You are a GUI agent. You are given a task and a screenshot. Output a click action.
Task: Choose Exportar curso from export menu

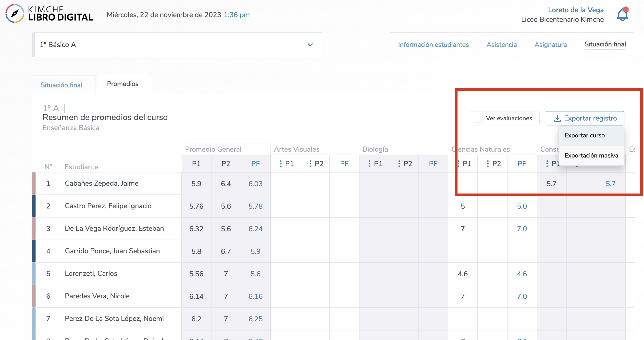[x=584, y=135]
